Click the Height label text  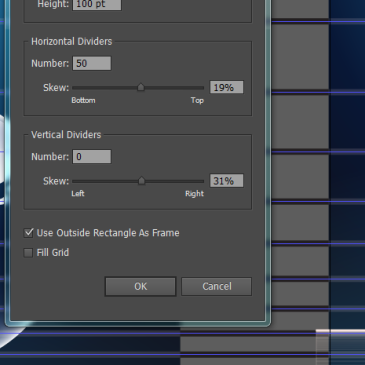pos(53,4)
